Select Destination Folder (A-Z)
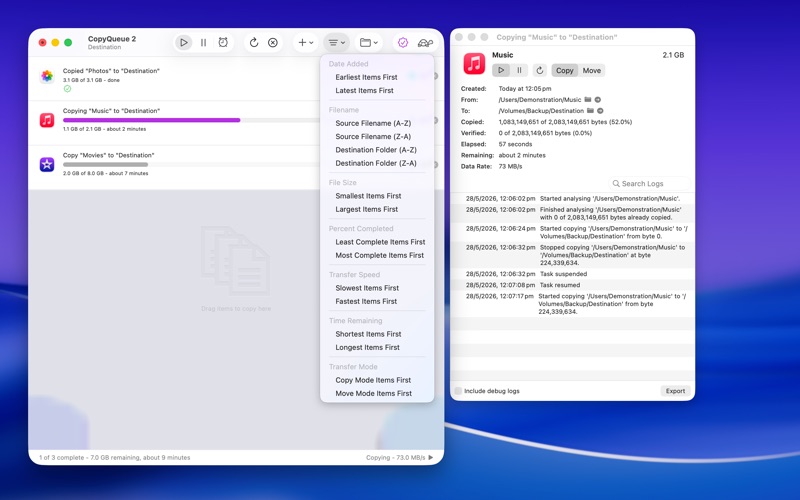The width and height of the screenshot is (800, 500). coord(377,149)
